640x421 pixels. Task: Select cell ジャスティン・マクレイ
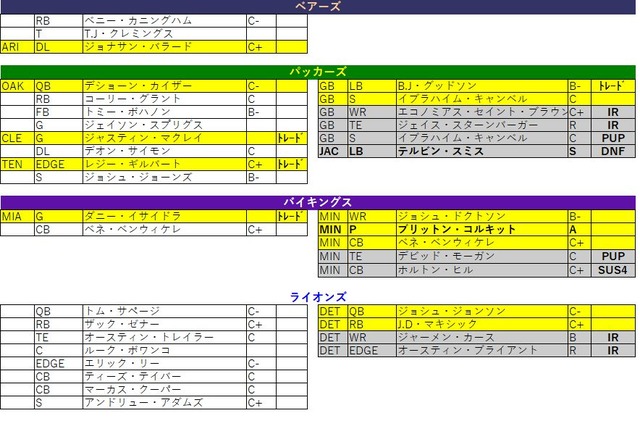point(164,138)
